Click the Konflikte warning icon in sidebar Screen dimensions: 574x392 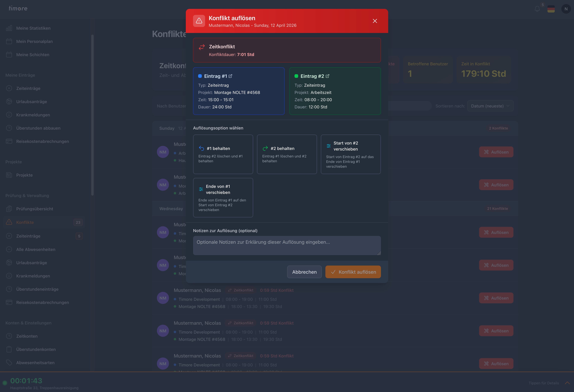[x=9, y=222]
